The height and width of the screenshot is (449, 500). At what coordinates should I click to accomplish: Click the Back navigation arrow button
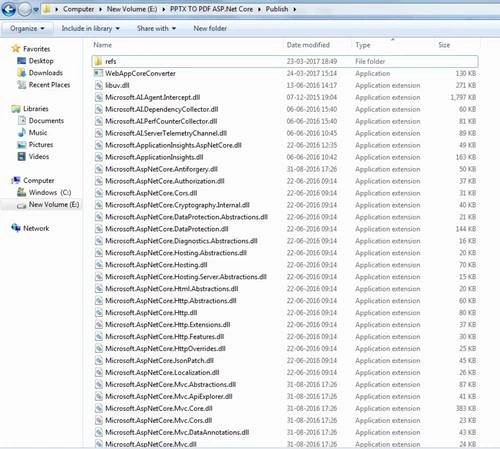point(8,9)
